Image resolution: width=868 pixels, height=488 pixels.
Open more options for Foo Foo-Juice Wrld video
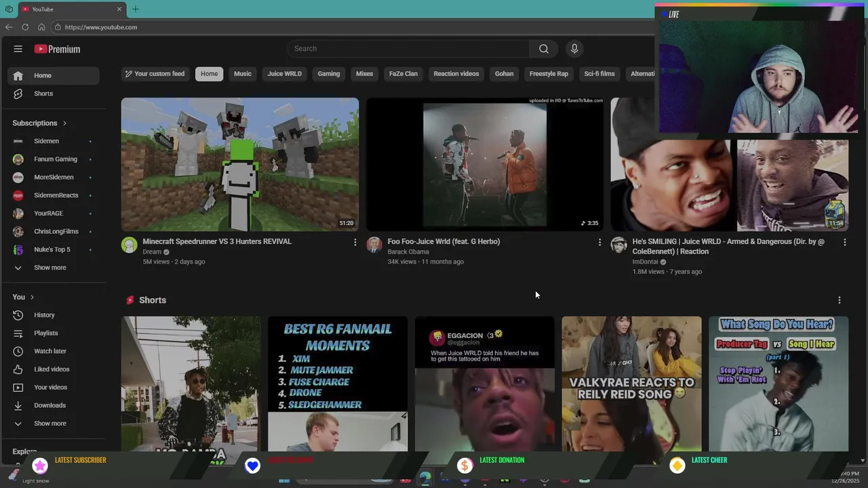click(599, 242)
